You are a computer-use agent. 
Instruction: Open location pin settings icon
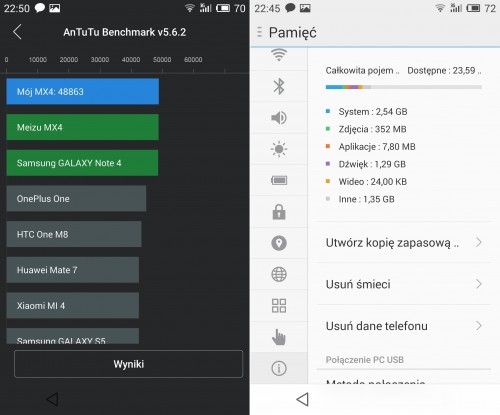[x=279, y=243]
